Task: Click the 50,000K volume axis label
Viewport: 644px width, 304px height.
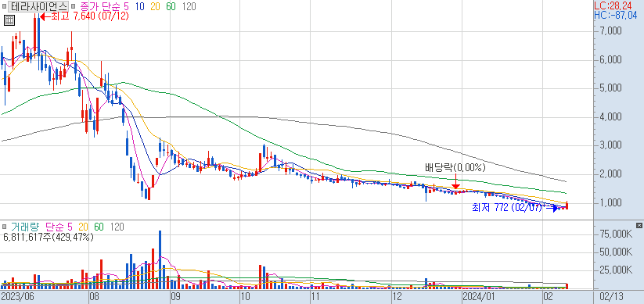Action: [616, 252]
